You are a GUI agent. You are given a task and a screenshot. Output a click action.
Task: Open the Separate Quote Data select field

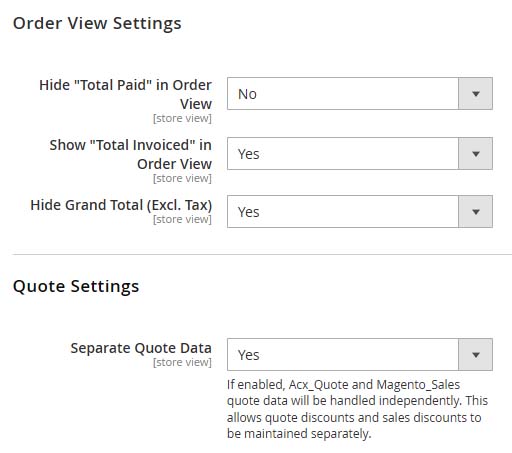coord(360,355)
